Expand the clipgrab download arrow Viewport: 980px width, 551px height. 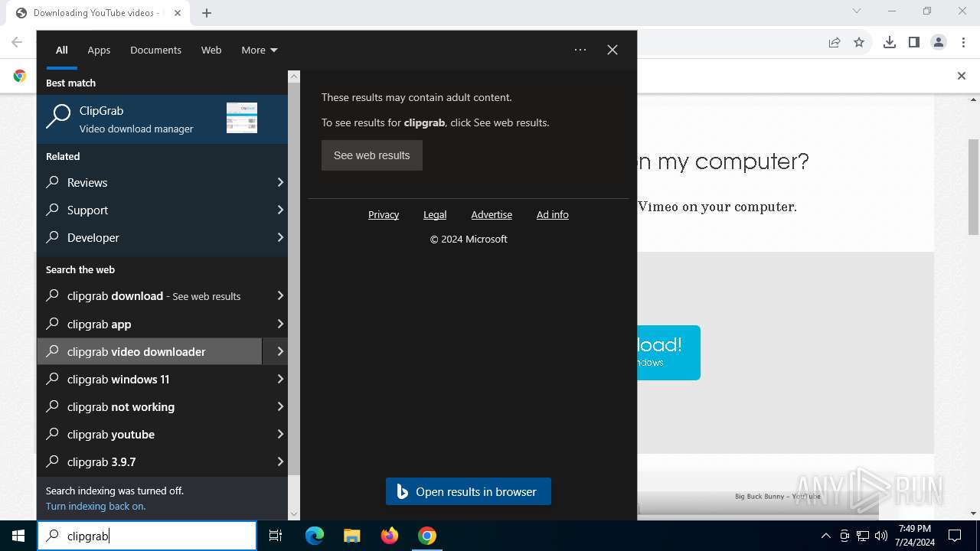(x=280, y=296)
